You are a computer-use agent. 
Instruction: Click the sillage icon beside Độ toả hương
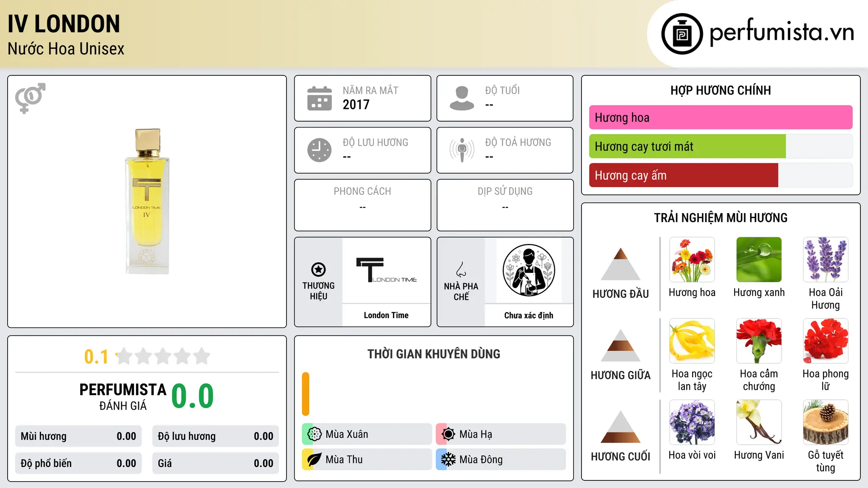pyautogui.click(x=462, y=150)
